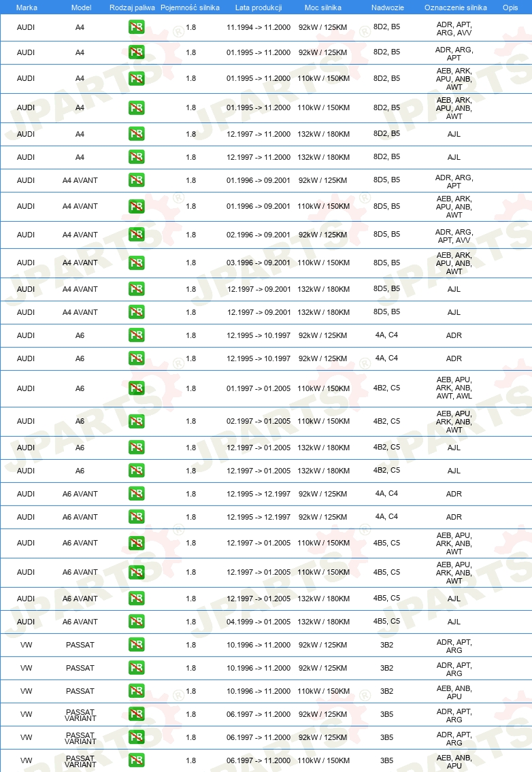532x772 pixels.
Task: Click 'A4 AVANT' in the 02.1996 row
Action: [80, 235]
